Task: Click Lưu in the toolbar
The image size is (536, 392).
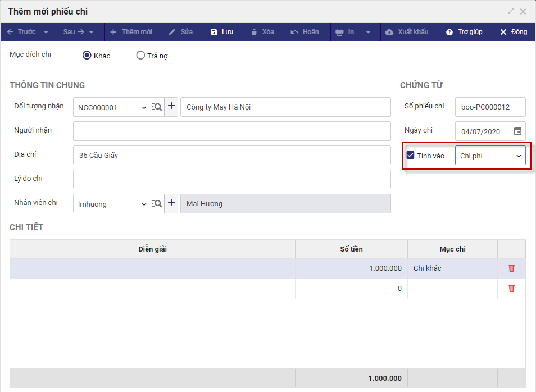Action: tap(222, 32)
